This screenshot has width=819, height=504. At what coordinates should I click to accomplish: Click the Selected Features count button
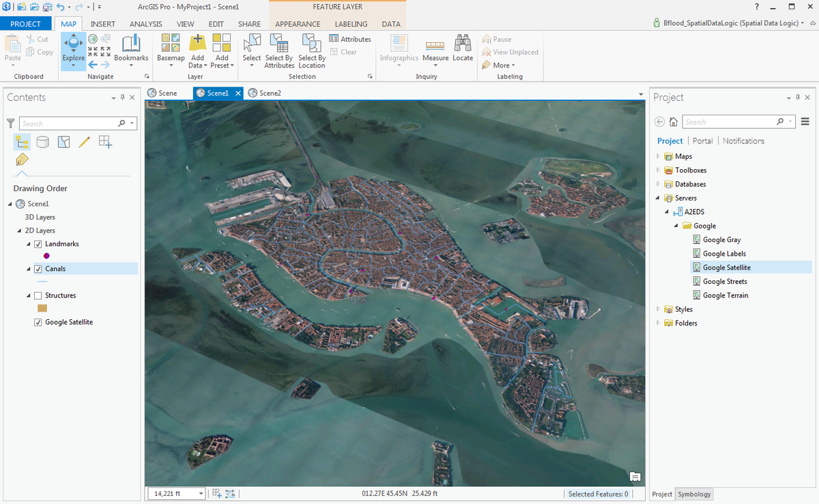[x=599, y=494]
